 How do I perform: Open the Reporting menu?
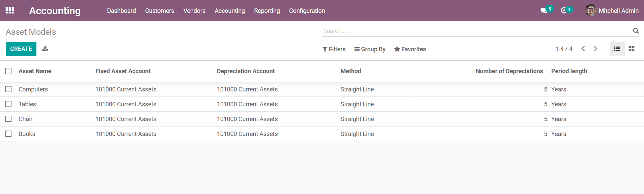tap(267, 11)
